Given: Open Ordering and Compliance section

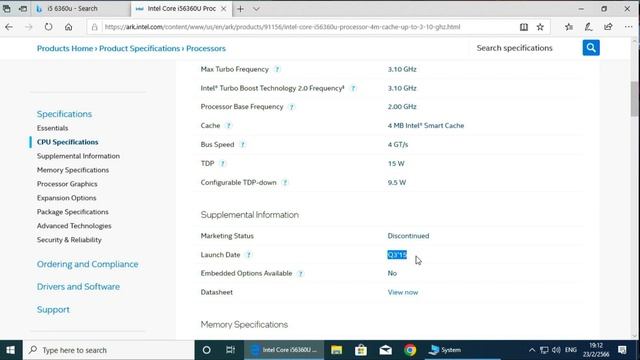Looking at the screenshot, I should [x=87, y=264].
